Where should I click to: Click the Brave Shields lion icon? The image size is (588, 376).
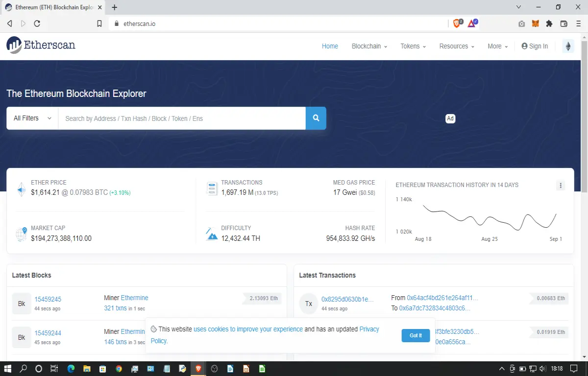[x=458, y=23]
